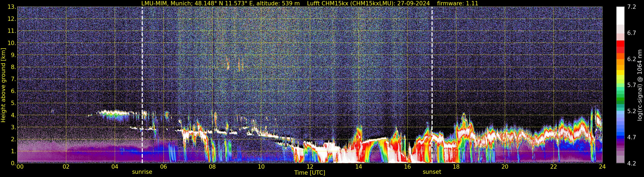Click the 6. tick label on the height axis
The width and height of the screenshot is (644, 177).
[13, 91]
